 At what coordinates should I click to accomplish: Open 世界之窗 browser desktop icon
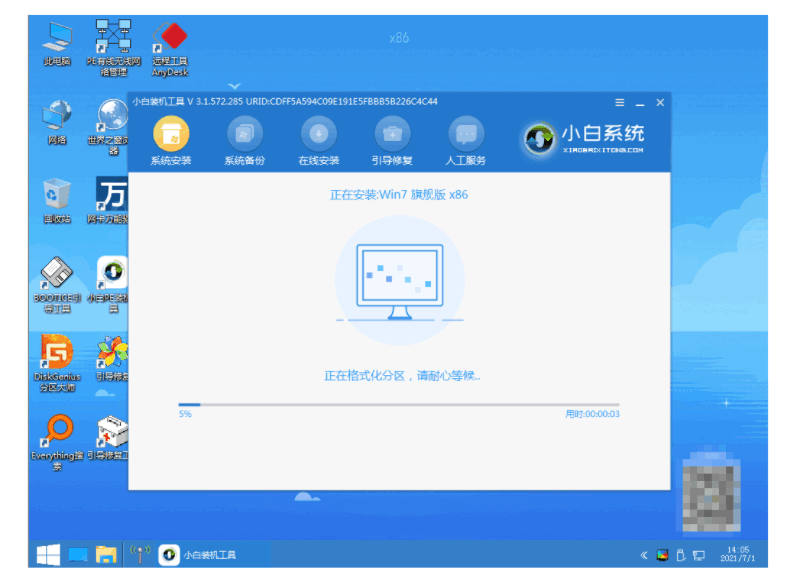coord(109,127)
